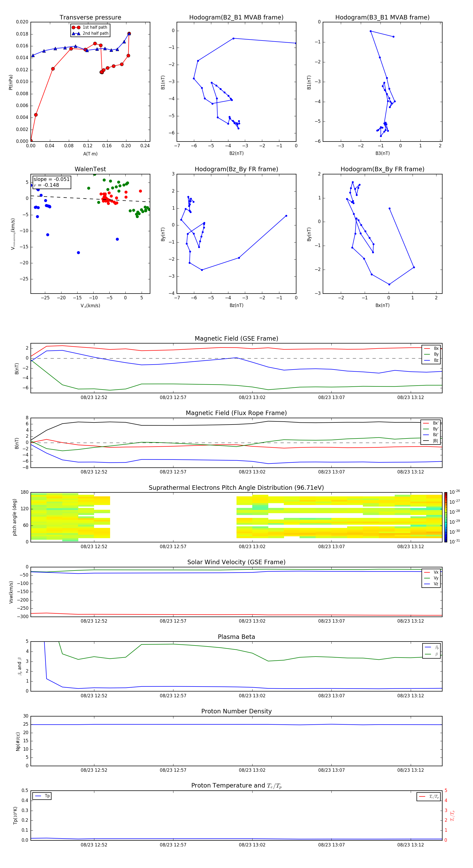Screen dimensions: 473x868
Task: Select the Tp legend entry
Action: [x=42, y=796]
